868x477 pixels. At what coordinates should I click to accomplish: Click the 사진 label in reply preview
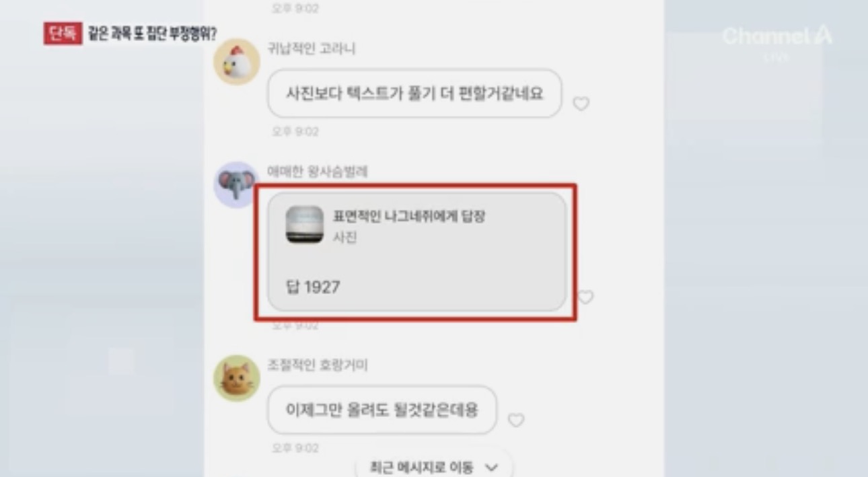pyautogui.click(x=345, y=237)
